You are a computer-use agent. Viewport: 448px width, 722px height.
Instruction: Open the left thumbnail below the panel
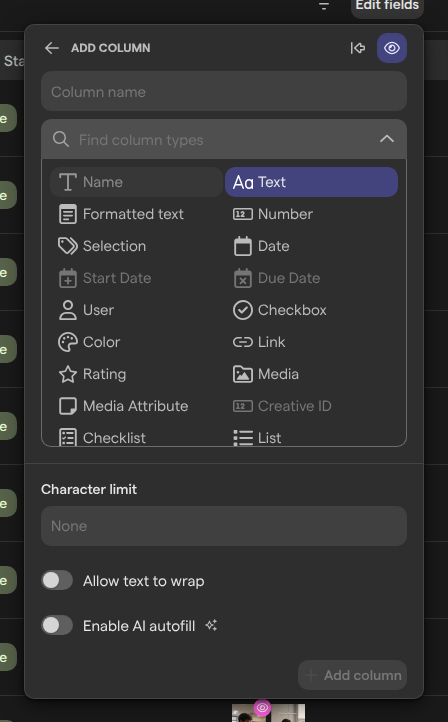click(249, 713)
